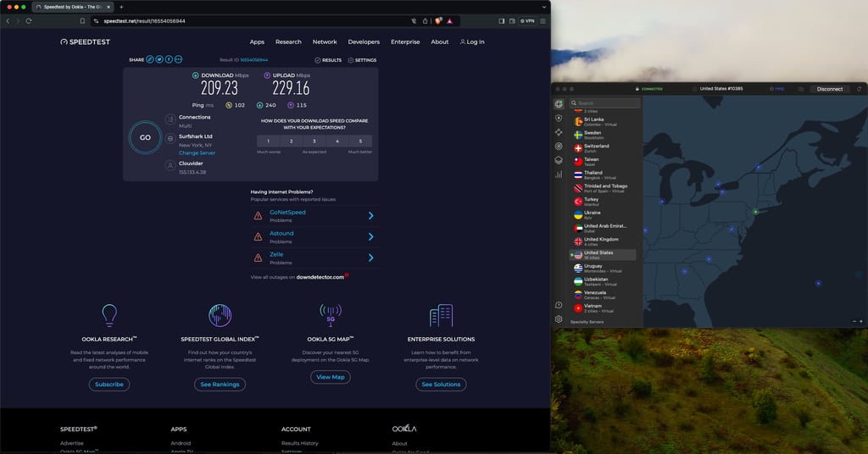Click the VPN app server search field

pyautogui.click(x=604, y=102)
